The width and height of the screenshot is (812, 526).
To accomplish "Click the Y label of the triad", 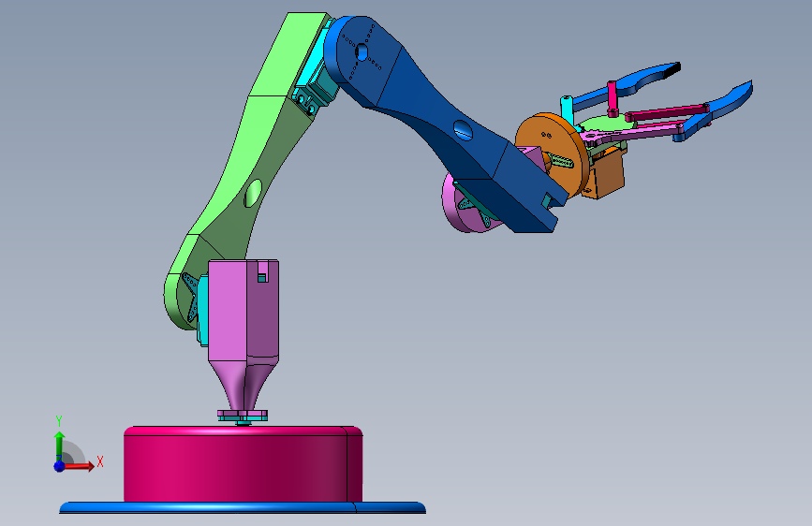I will pos(59,420).
